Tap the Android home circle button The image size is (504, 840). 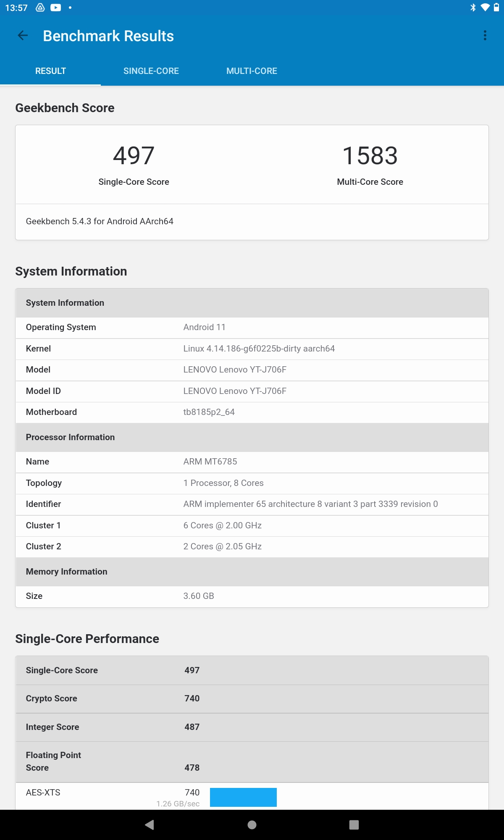[252, 825]
